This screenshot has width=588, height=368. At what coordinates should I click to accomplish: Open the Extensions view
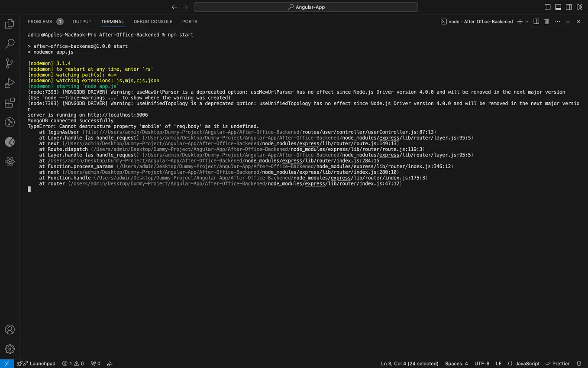coord(10,103)
